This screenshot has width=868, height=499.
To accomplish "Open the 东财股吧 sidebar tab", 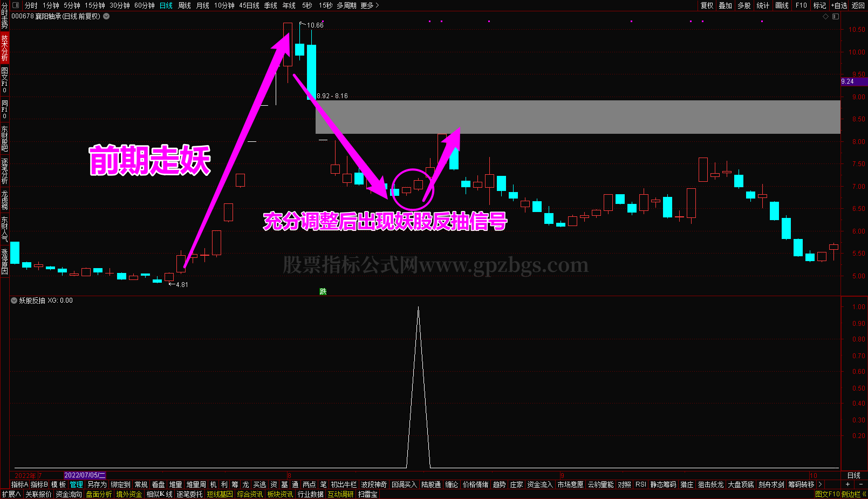I will click(x=4, y=139).
